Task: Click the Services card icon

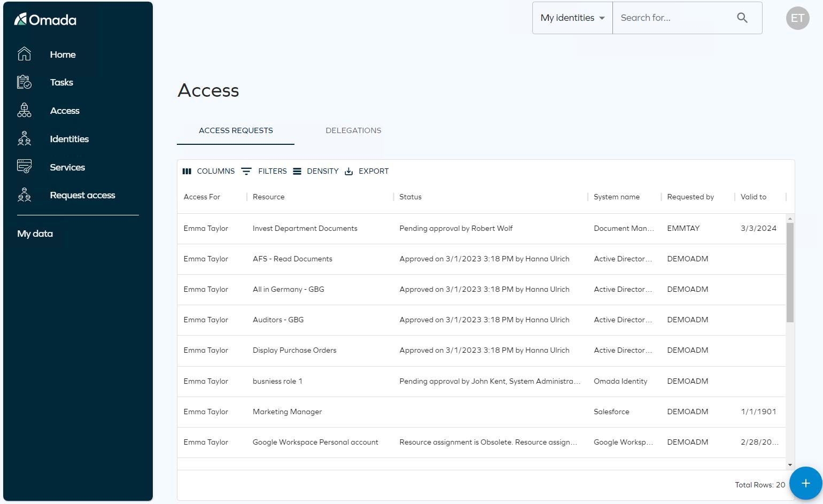Action: [24, 167]
